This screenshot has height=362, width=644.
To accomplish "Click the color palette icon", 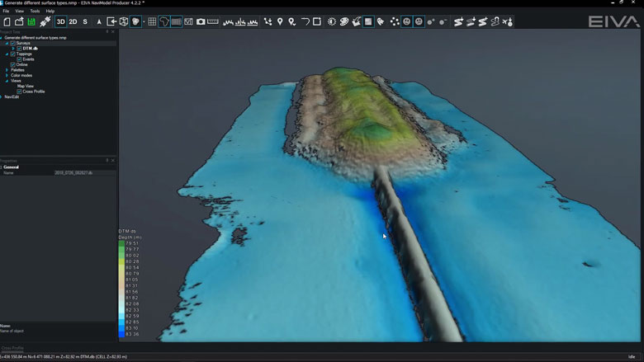I will (x=343, y=21).
